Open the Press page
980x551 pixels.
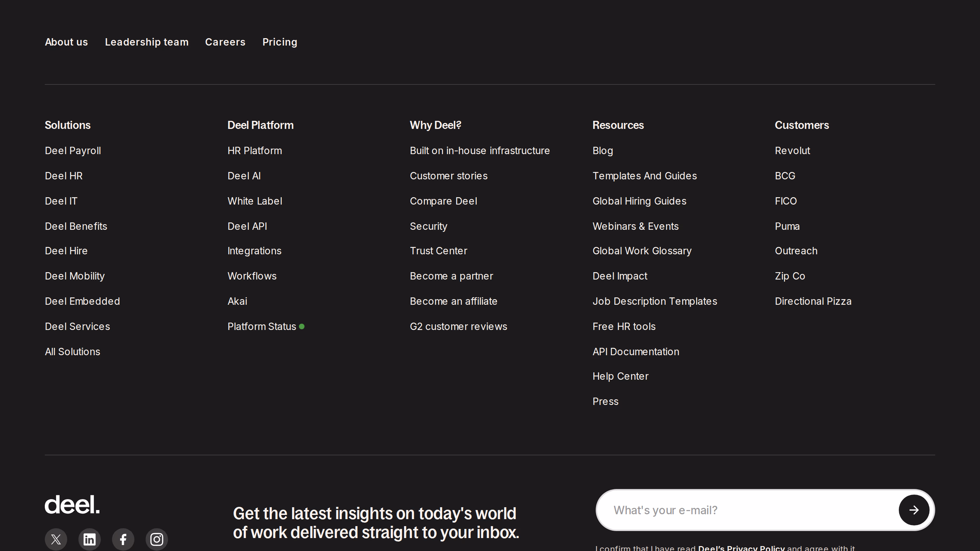point(605,401)
